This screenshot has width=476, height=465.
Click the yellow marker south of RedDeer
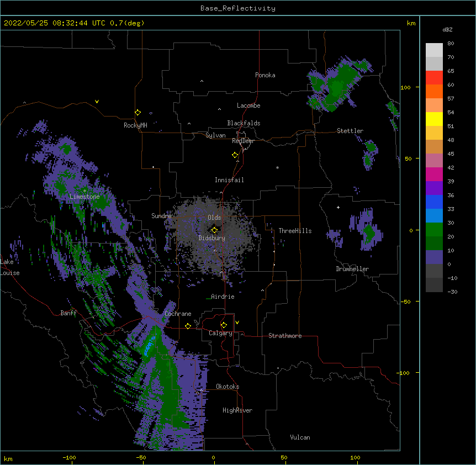click(x=235, y=155)
